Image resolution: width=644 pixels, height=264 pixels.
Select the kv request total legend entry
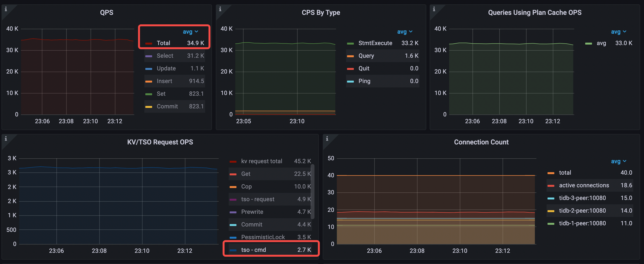coord(261,161)
